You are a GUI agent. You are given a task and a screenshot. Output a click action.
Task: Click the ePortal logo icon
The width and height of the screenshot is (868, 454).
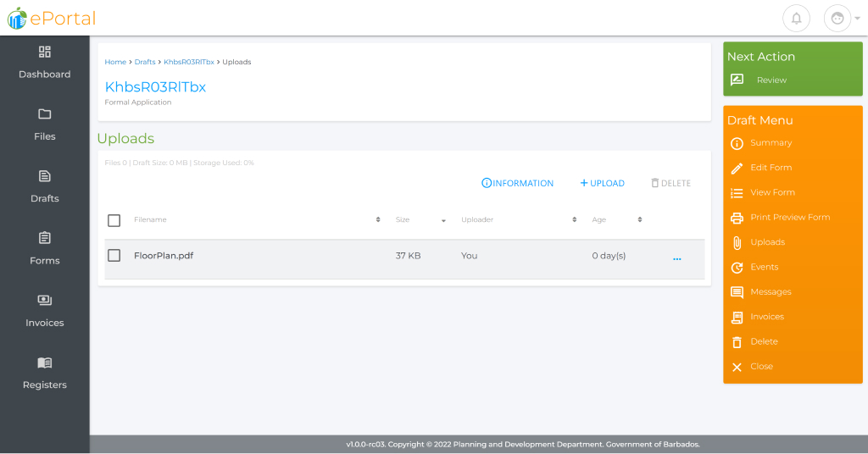(17, 19)
